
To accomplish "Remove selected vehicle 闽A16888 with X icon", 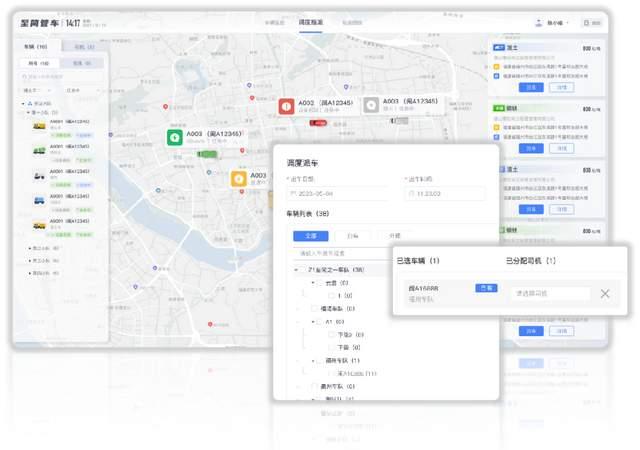I will coord(605,294).
